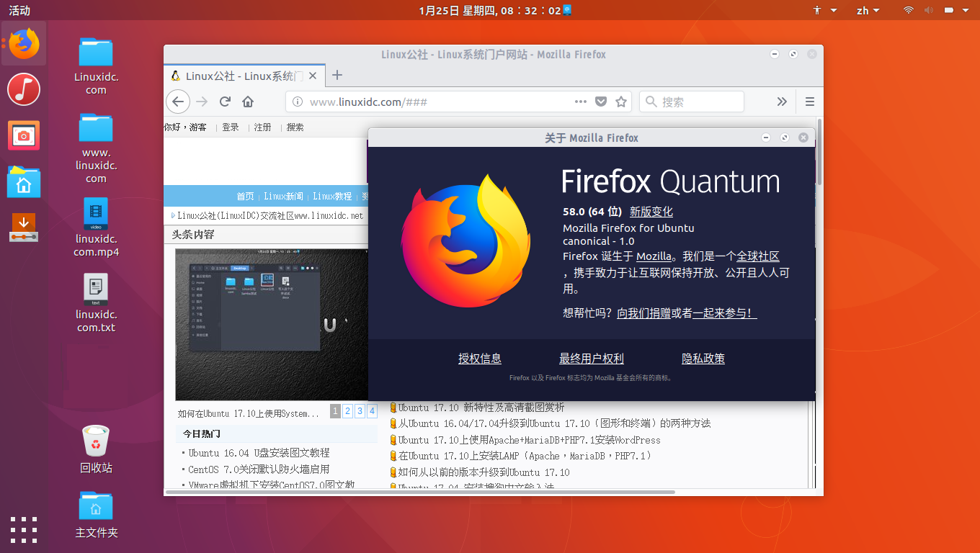Open 在Ubuntu 17.10上安装LAMP article
The width and height of the screenshot is (980, 553).
point(525,456)
